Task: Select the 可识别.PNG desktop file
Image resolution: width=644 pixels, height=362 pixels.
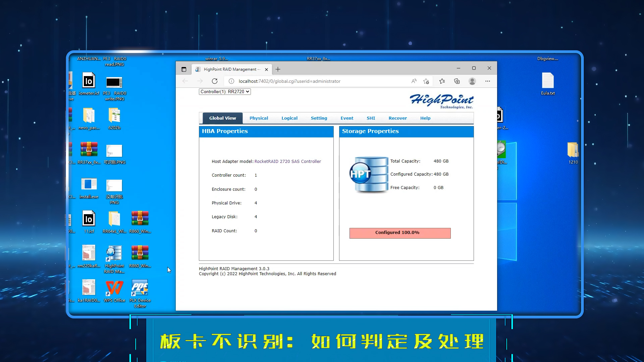Action: 114,154
